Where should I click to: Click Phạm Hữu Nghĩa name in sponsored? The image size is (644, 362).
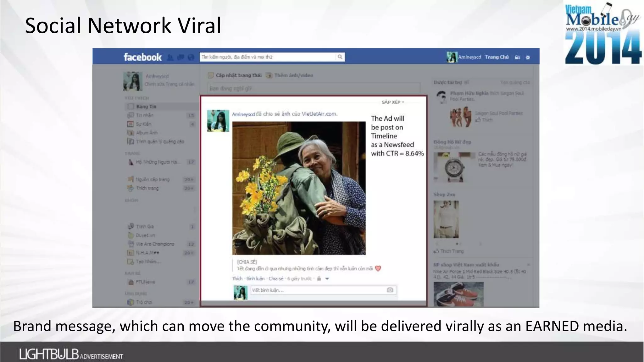(469, 93)
